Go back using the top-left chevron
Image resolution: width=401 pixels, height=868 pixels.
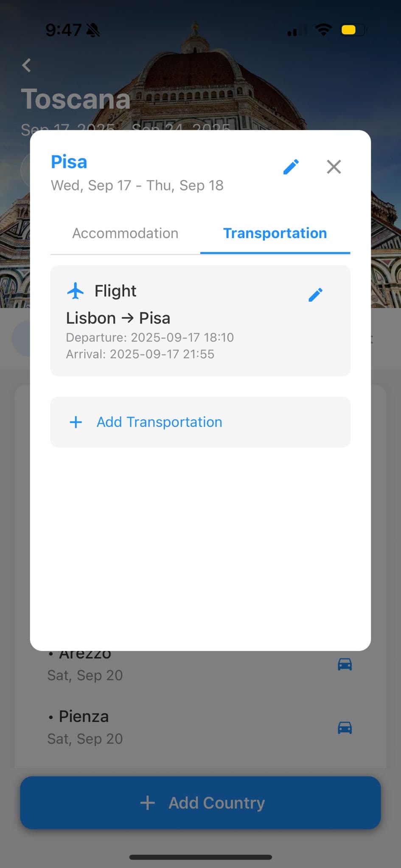pyautogui.click(x=27, y=65)
